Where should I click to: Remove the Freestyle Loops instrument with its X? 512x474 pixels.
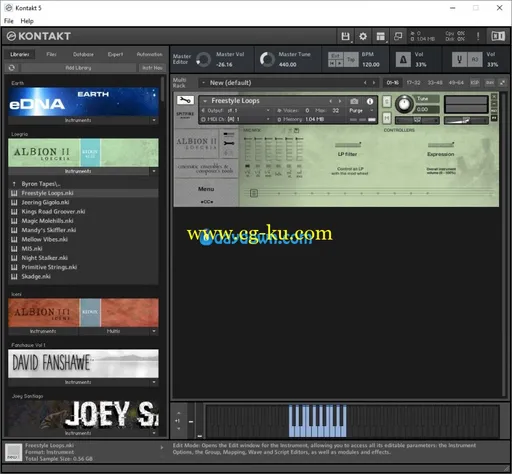(x=494, y=97)
